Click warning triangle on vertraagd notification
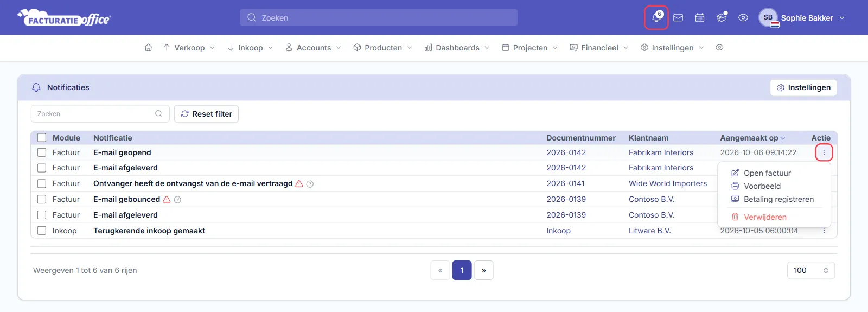This screenshot has width=868, height=312. click(x=299, y=183)
